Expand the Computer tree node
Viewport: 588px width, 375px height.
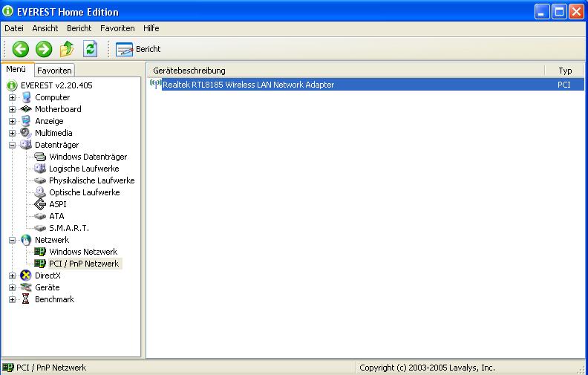(12, 97)
